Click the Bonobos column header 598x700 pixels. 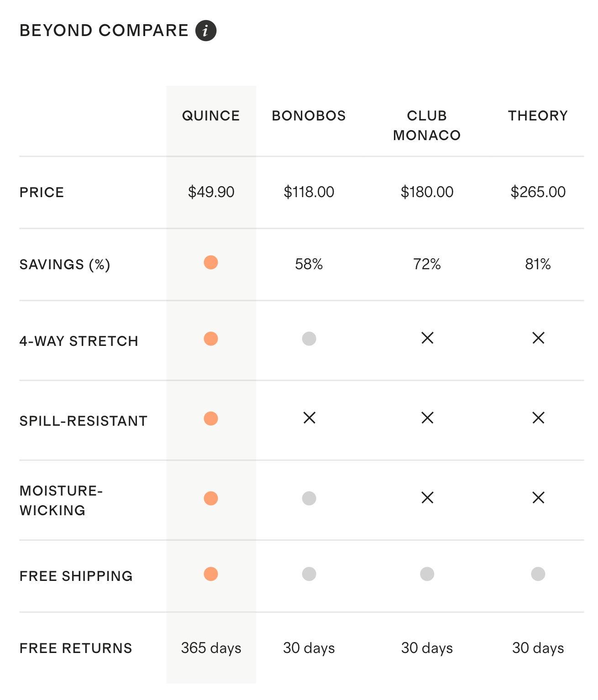pyautogui.click(x=309, y=116)
